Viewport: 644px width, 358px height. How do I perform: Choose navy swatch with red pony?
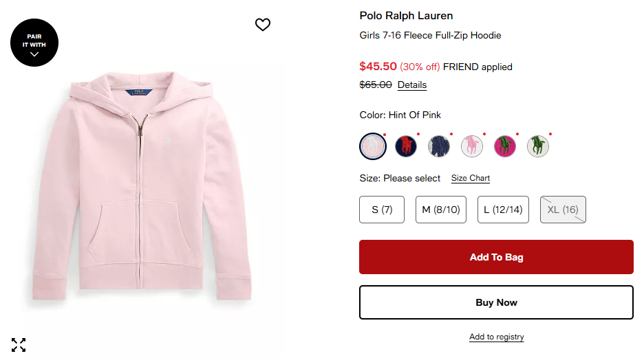[406, 146]
